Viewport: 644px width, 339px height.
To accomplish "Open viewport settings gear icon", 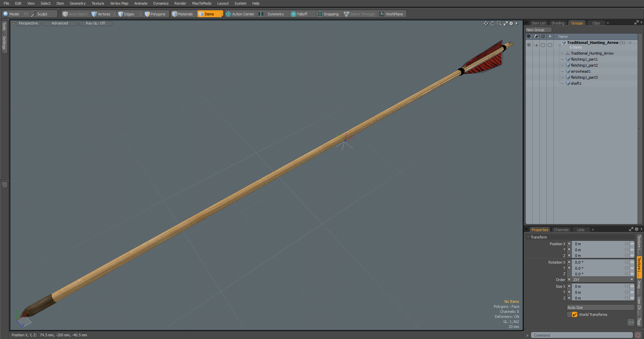I will [x=511, y=23].
